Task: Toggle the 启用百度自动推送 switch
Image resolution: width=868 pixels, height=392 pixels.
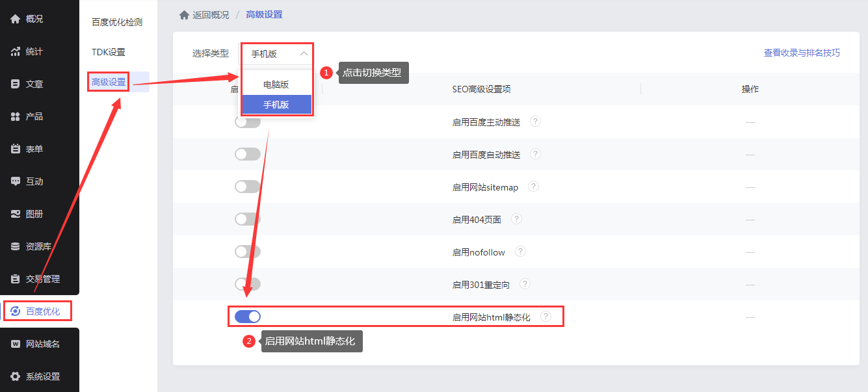Action: [x=248, y=154]
